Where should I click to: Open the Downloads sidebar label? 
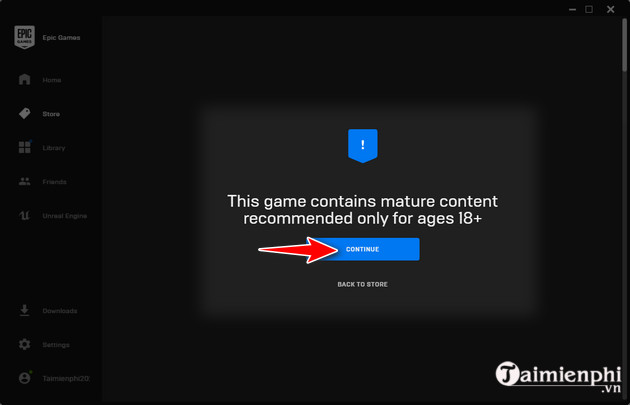59,311
